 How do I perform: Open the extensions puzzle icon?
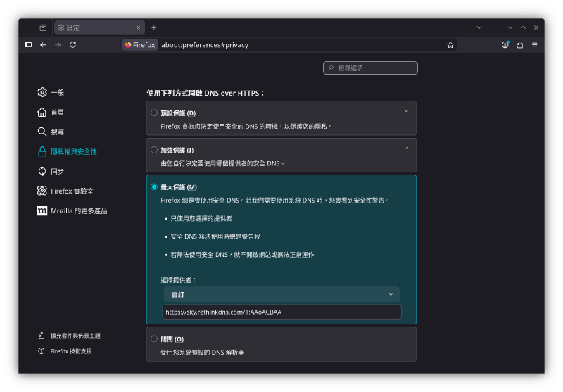[x=520, y=44]
